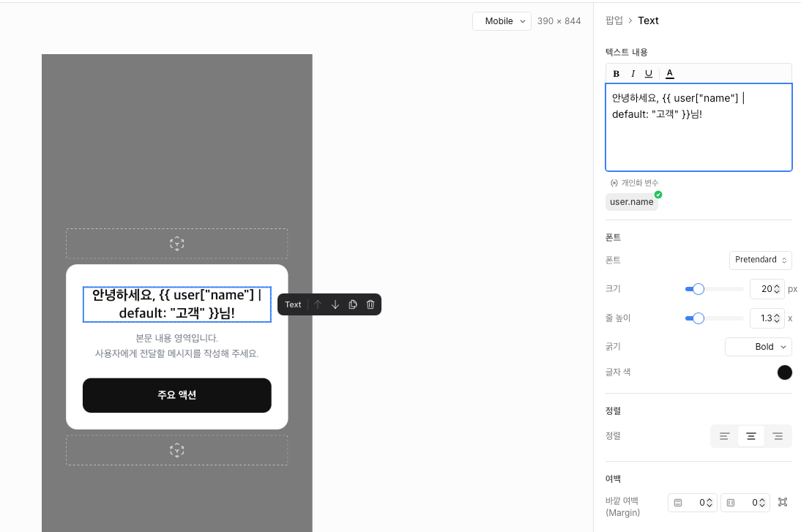Click the Text breadcrumb label
Screen dimensions: 801x532
648,20
